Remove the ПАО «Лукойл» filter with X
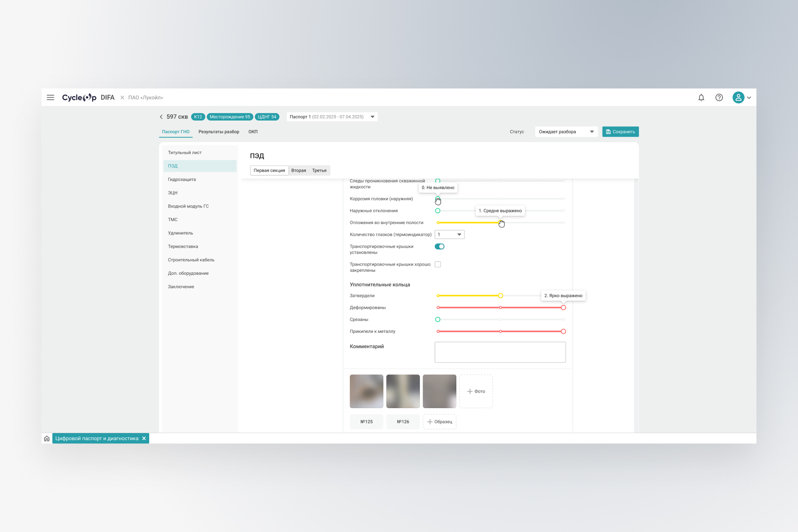Viewport: 798px width, 532px height. tap(122, 98)
